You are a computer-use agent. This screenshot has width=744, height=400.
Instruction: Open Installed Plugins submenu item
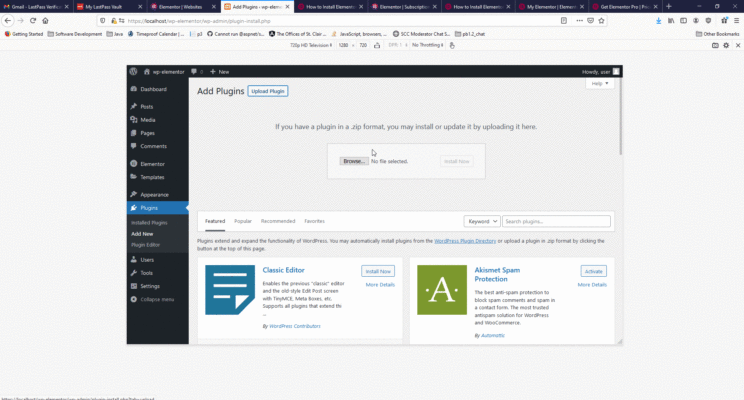[149, 222]
